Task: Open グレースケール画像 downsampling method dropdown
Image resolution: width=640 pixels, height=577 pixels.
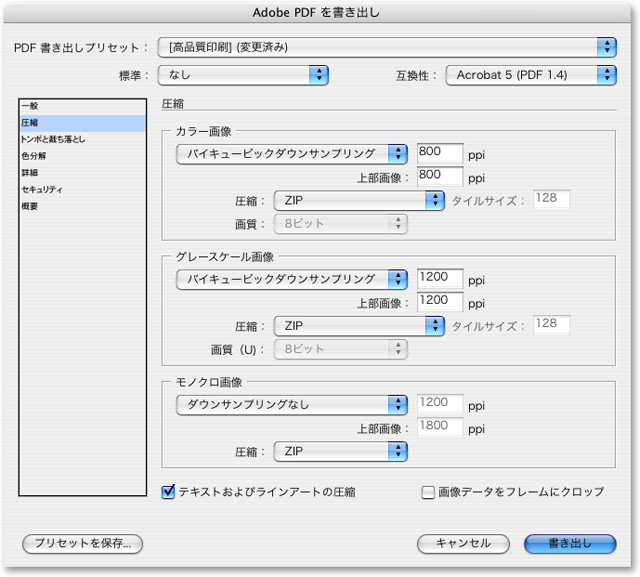Action: pyautogui.click(x=292, y=279)
